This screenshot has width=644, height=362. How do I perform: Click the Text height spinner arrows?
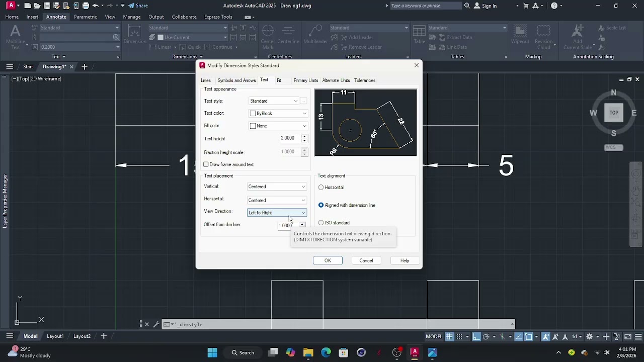point(304,138)
